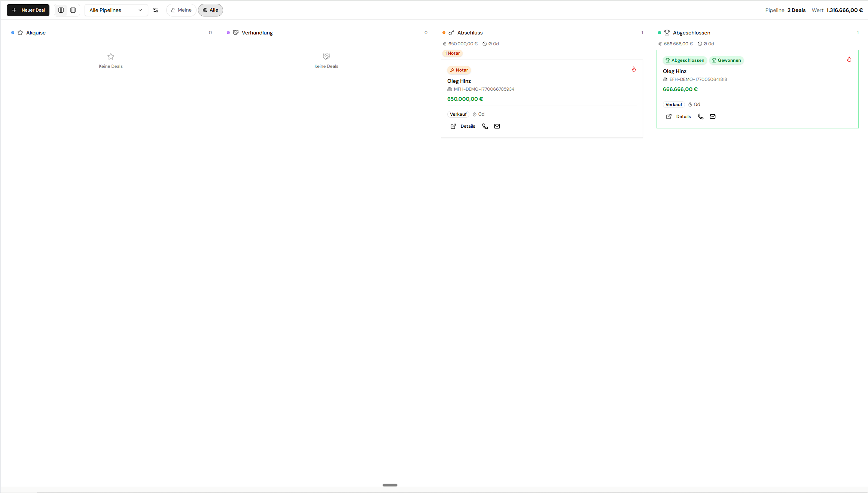Click the Verhandlung column title
868x493 pixels.
coord(257,33)
